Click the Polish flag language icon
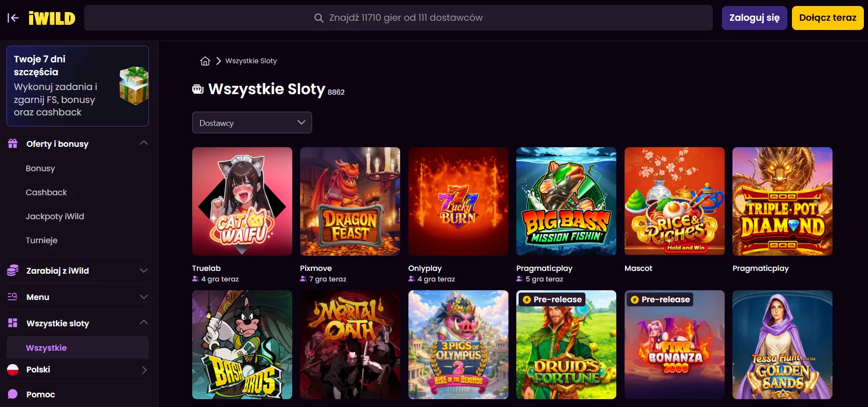This screenshot has width=868, height=407. [13, 370]
